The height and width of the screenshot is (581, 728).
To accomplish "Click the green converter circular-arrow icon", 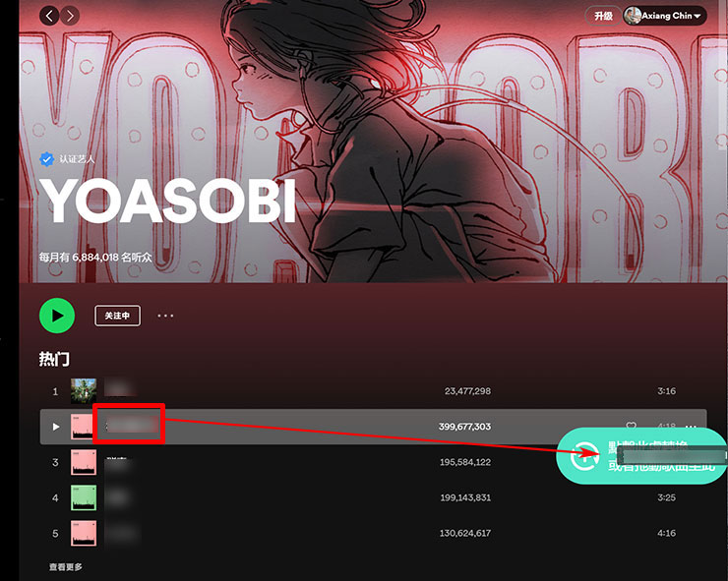I will click(x=584, y=455).
